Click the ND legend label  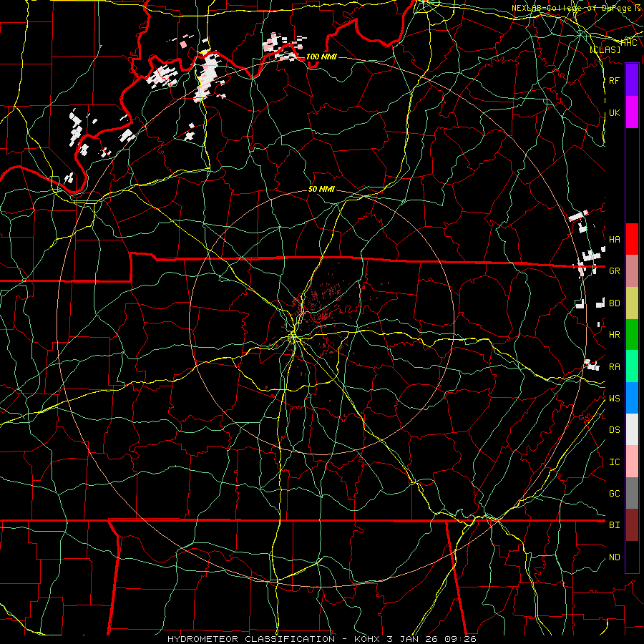(615, 557)
